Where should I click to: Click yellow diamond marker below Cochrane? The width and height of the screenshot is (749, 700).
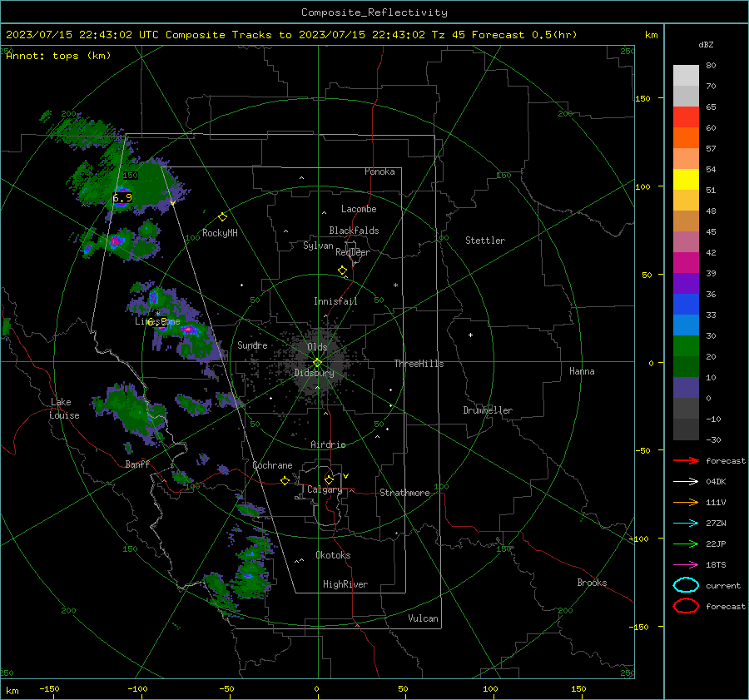point(285,481)
